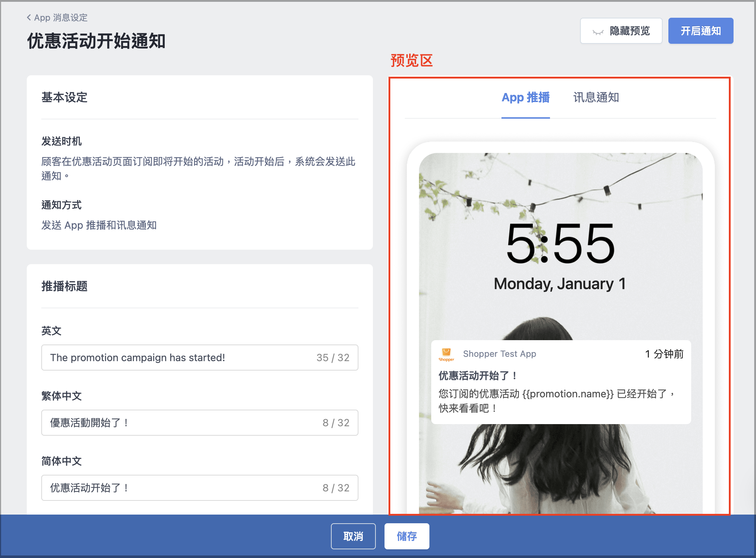
Task: Switch to the 讯息通知 preview tab
Action: [596, 97]
